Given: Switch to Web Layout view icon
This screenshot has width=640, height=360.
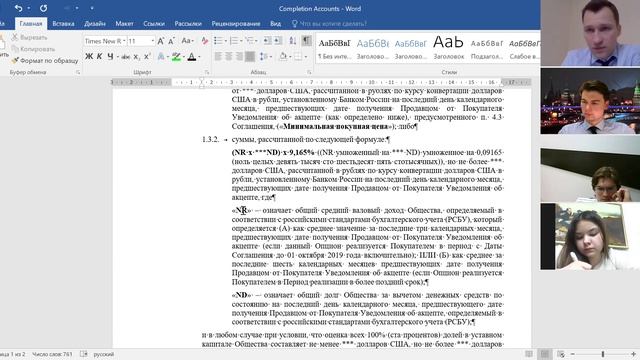Looking at the screenshot, I should pos(561,354).
